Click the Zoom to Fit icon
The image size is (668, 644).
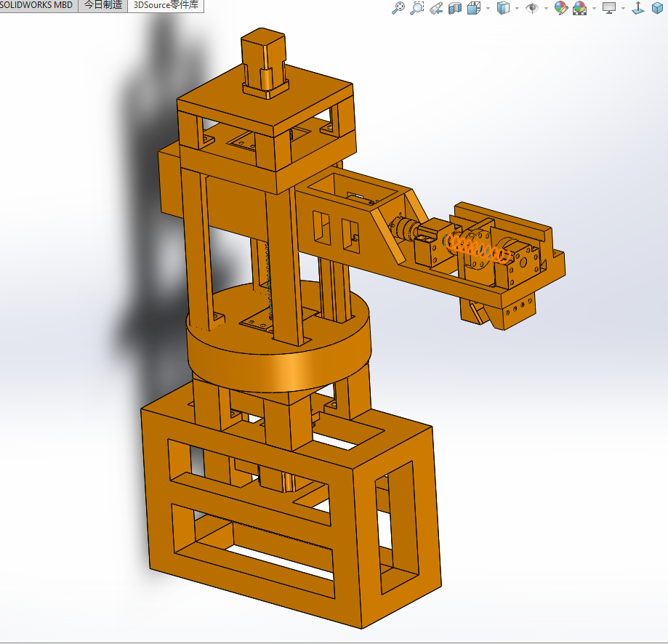[398, 8]
